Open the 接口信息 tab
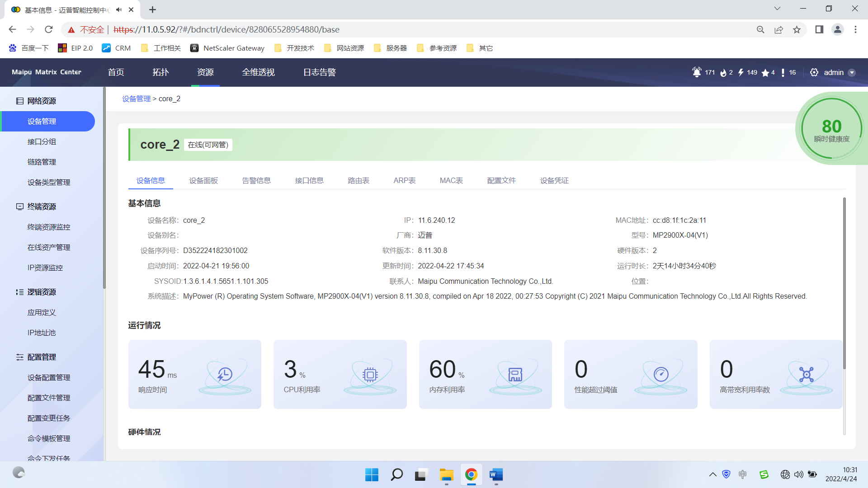 point(309,180)
